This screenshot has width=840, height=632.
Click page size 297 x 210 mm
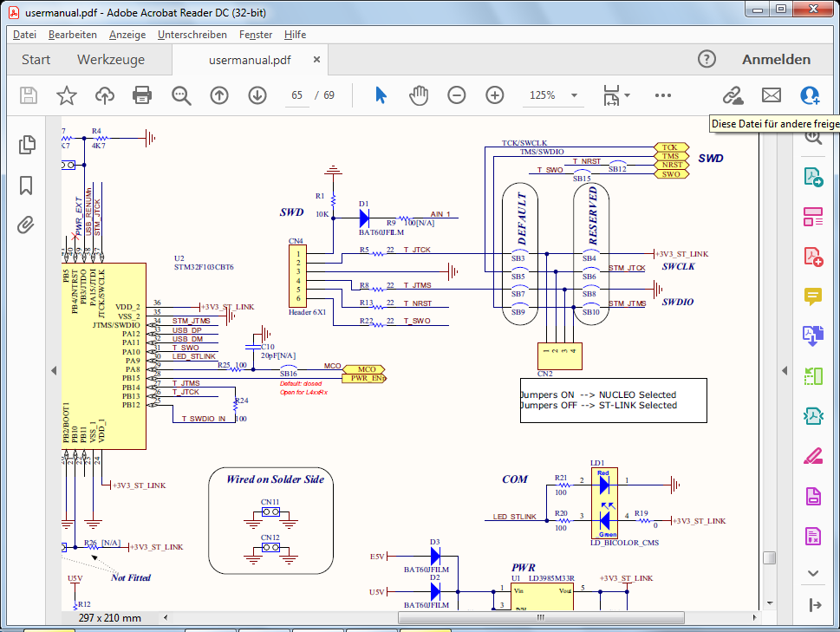tap(110, 617)
